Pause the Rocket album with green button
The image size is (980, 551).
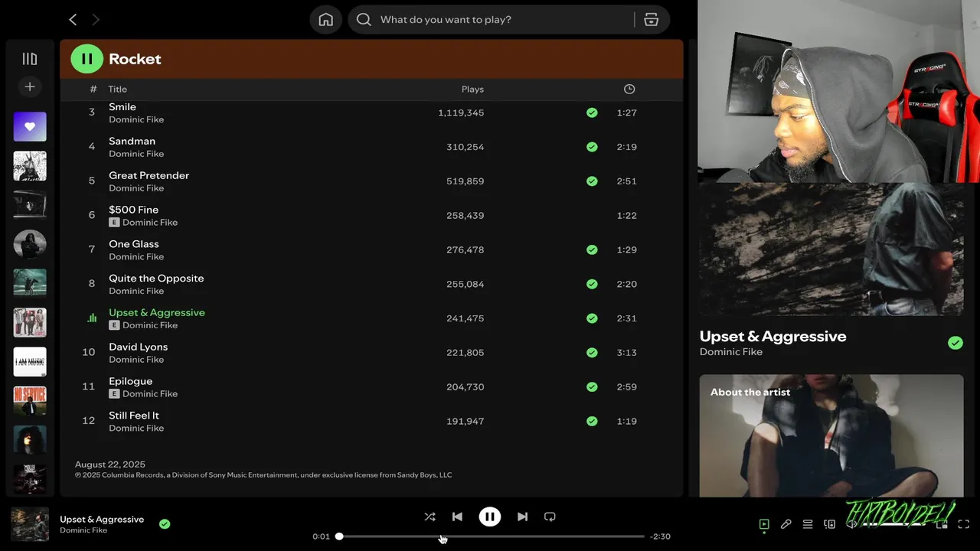pyautogui.click(x=87, y=59)
